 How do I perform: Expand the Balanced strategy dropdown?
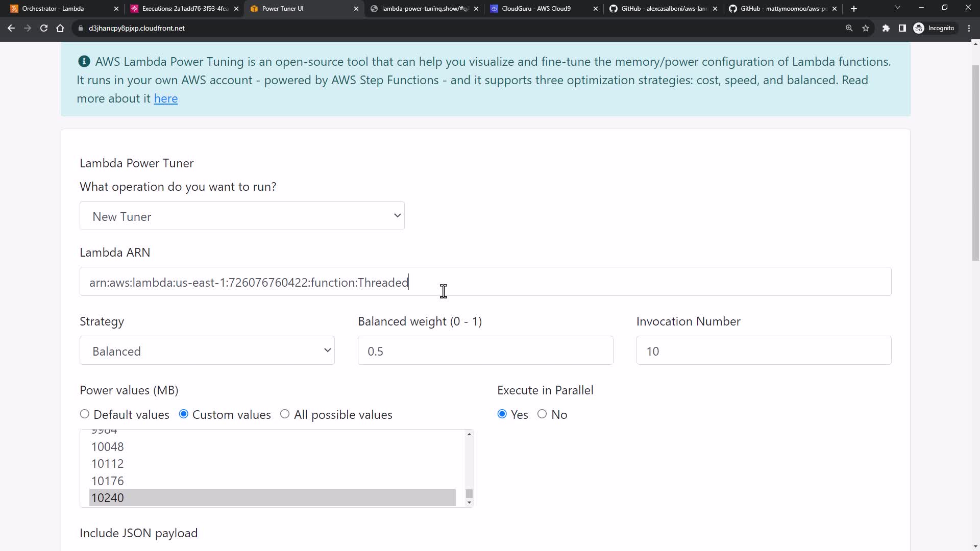(207, 350)
